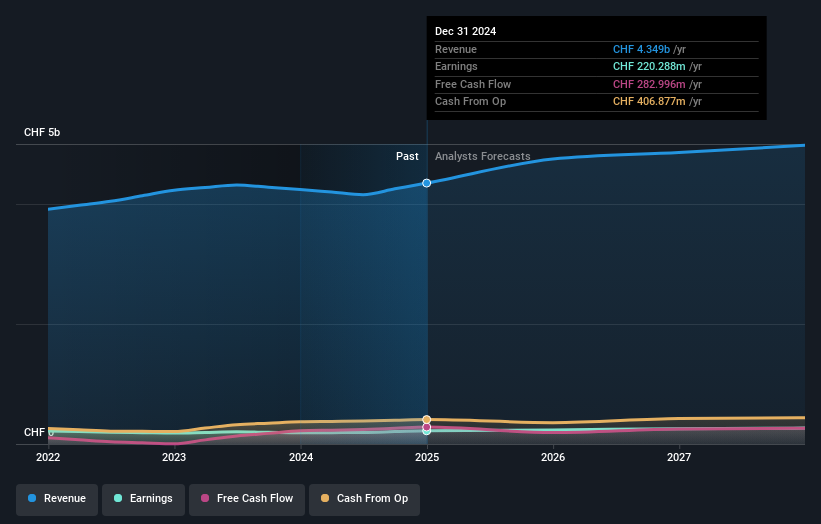Click the CHF 220.288m earnings value

[649, 66]
